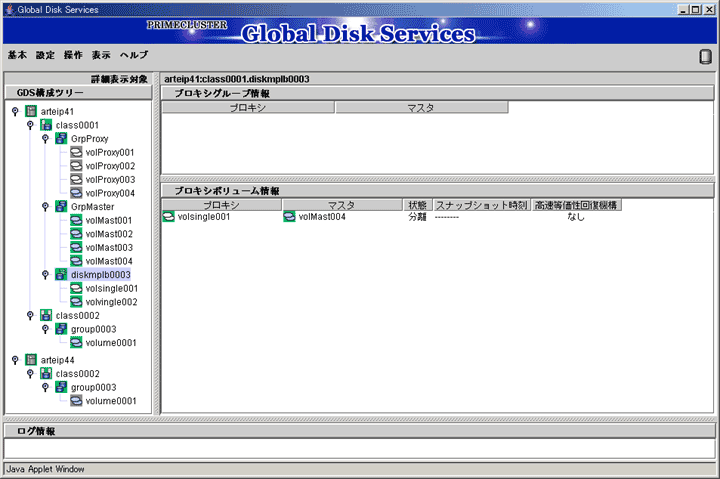Collapse group0003 under arteip41

coord(45,329)
